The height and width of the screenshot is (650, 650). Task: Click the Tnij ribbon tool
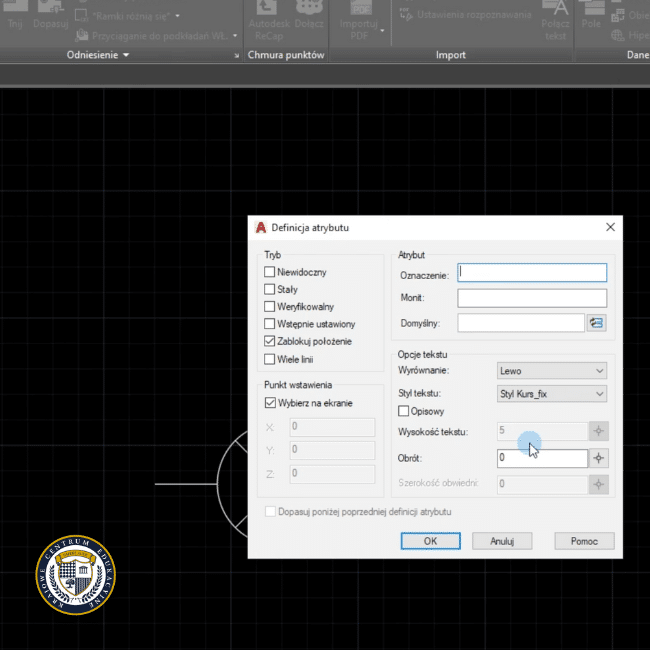pos(15,15)
